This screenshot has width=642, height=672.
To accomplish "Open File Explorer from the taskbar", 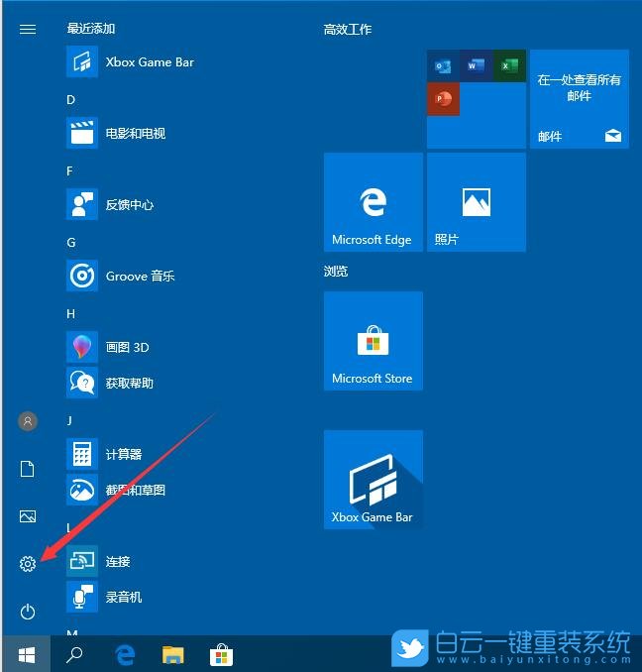I will click(x=173, y=655).
